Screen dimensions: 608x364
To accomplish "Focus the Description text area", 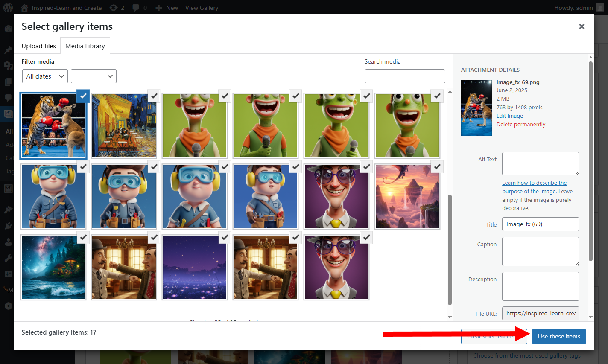I will (541, 286).
